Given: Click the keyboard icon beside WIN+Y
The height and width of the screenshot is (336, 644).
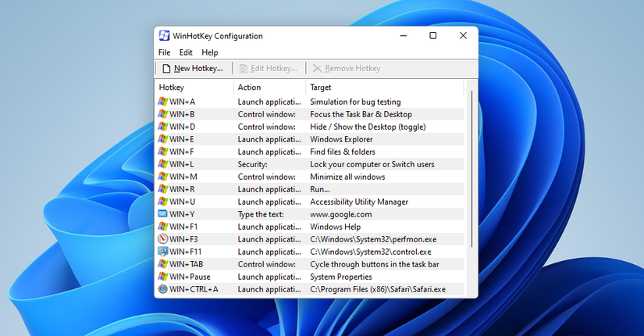Looking at the screenshot, I should (162, 214).
